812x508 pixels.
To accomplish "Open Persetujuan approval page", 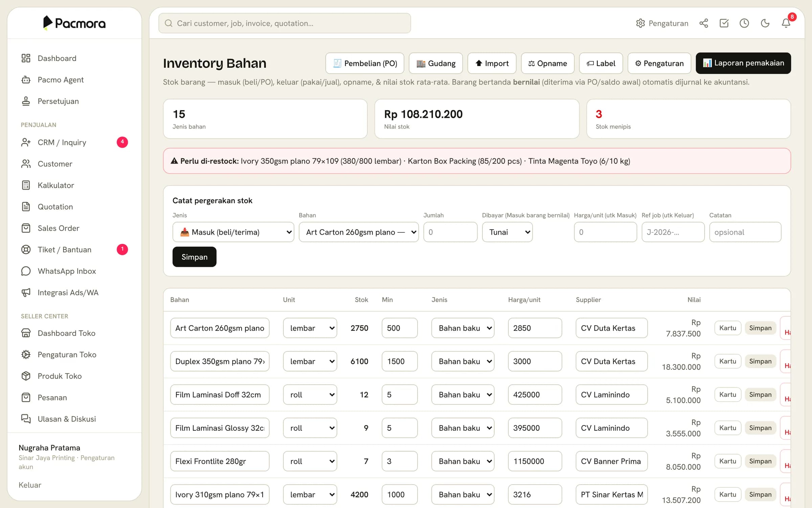I will tap(74, 101).
